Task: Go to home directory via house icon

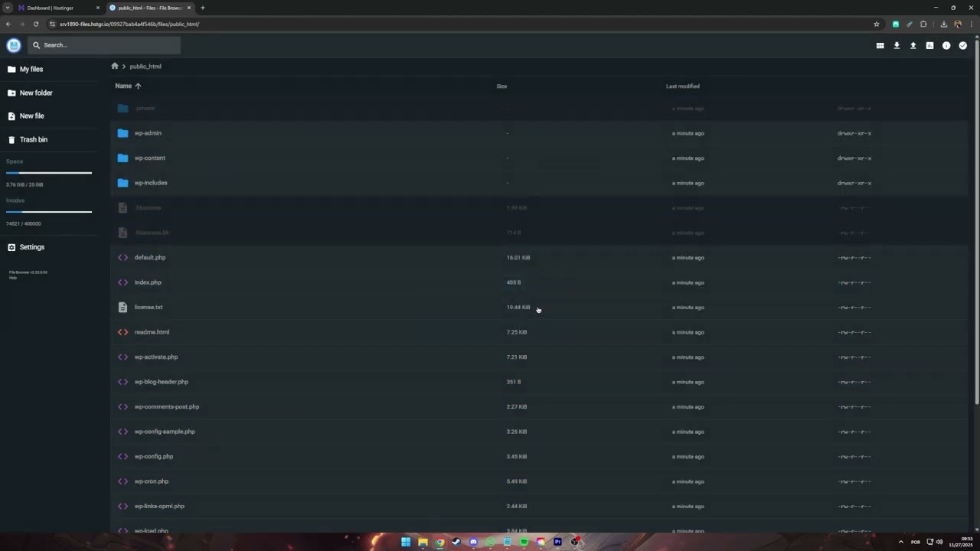Action: (115, 66)
